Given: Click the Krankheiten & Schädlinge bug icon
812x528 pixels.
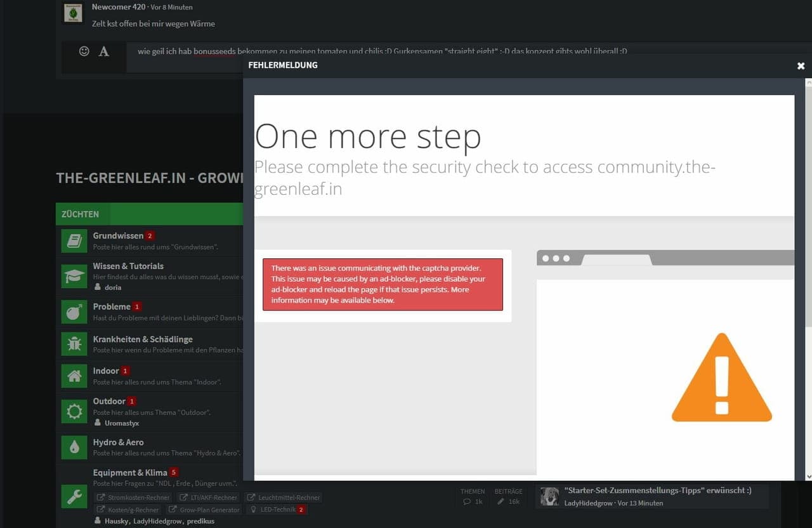Looking at the screenshot, I should (x=74, y=343).
